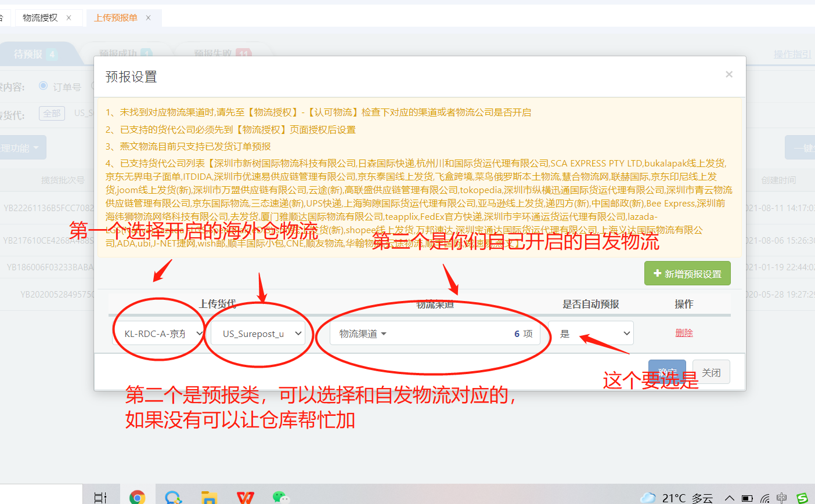Close the 上传预报单 tab
The width and height of the screenshot is (815, 504).
[148, 18]
